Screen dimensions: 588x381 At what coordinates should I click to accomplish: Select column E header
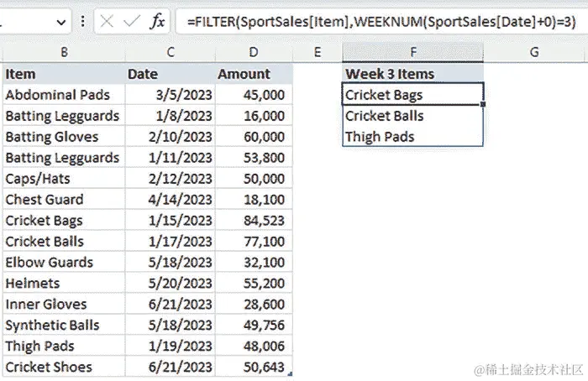[318, 52]
